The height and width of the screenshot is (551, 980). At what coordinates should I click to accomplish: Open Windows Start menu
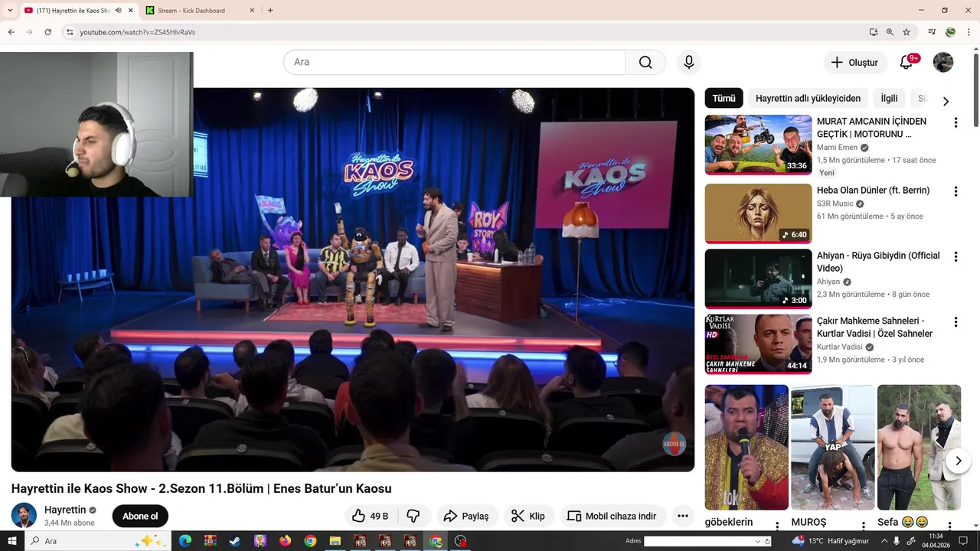tap(11, 541)
